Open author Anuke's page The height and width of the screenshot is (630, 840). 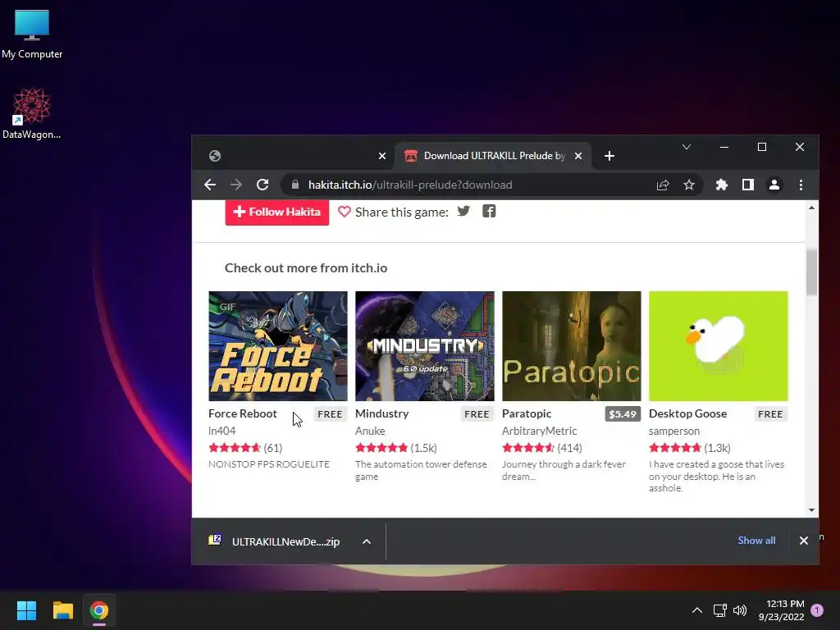point(370,431)
